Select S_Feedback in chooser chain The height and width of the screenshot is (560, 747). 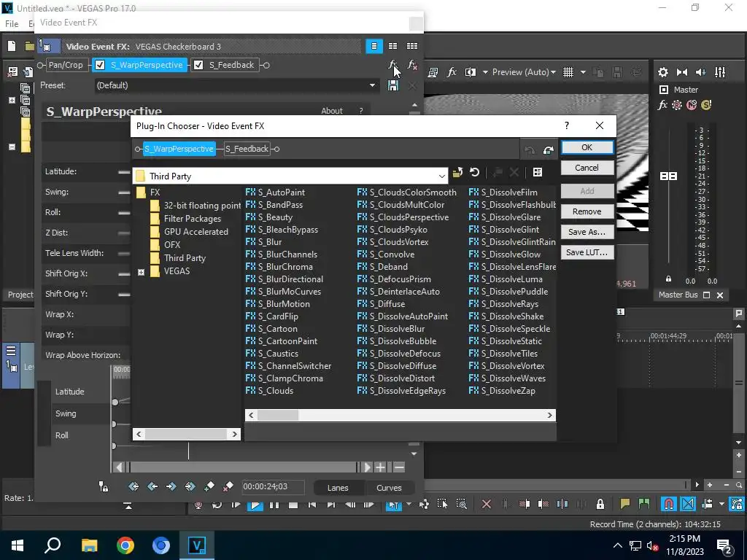247,149
